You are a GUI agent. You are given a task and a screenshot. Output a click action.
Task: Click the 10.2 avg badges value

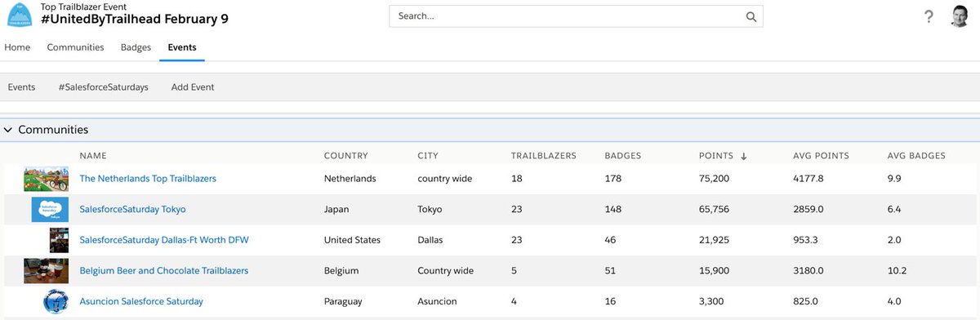click(x=897, y=271)
